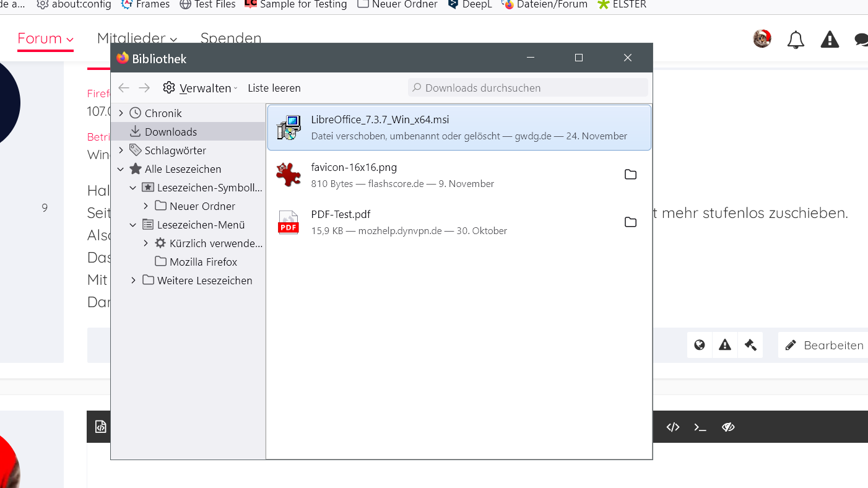The width and height of the screenshot is (868, 488).
Task: Open the Spenden page link
Action: click(231, 38)
